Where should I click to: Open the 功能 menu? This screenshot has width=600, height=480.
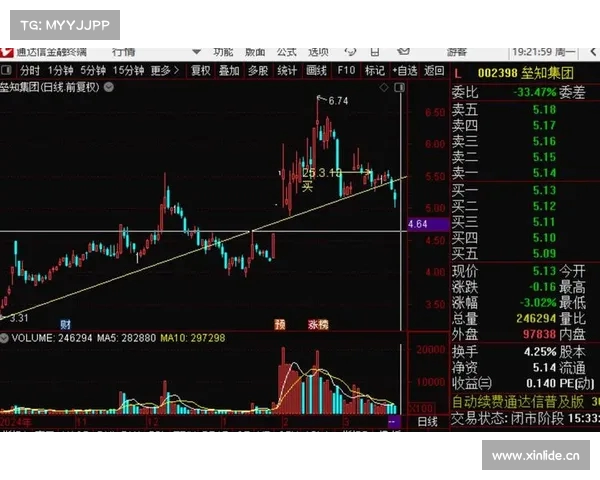point(223,52)
